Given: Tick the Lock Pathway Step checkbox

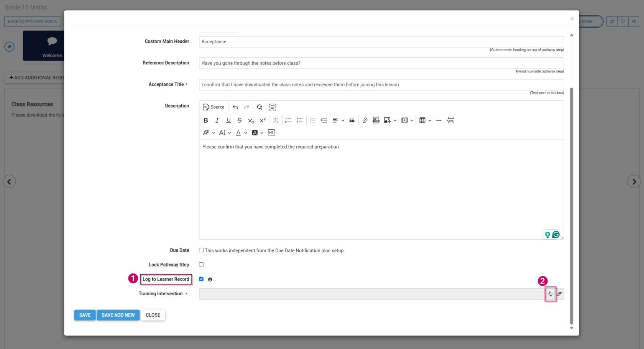Looking at the screenshot, I should click(201, 265).
